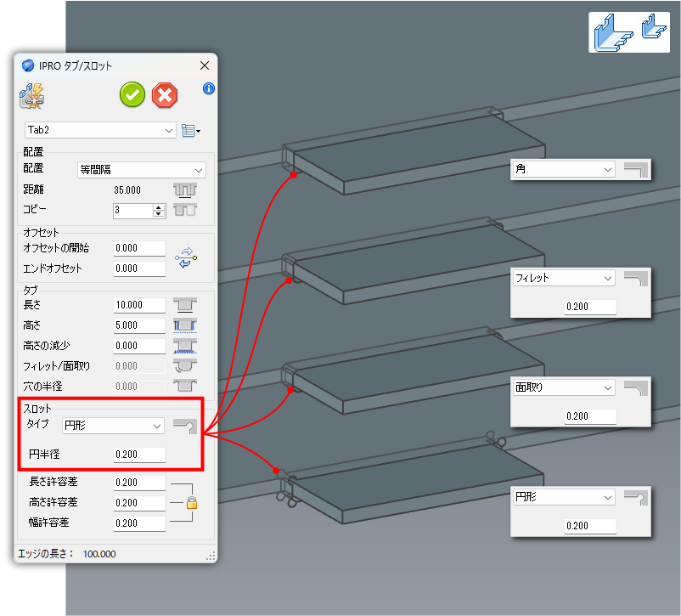The width and height of the screenshot is (681, 616).
Task: Click the large blue tab bracket icon top right
Action: (613, 33)
